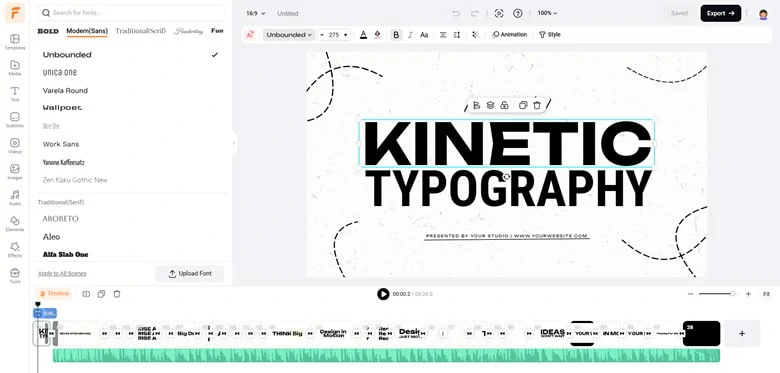780x373 pixels.
Task: Open the text highlight fill color tool
Action: coord(378,34)
